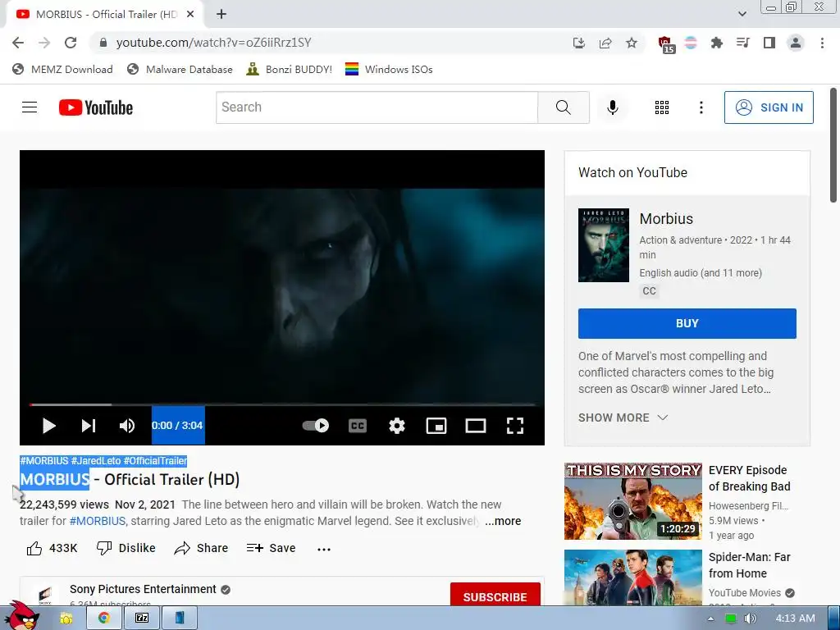Viewport: 840px width, 630px height.
Task: Share the video
Action: click(201, 548)
